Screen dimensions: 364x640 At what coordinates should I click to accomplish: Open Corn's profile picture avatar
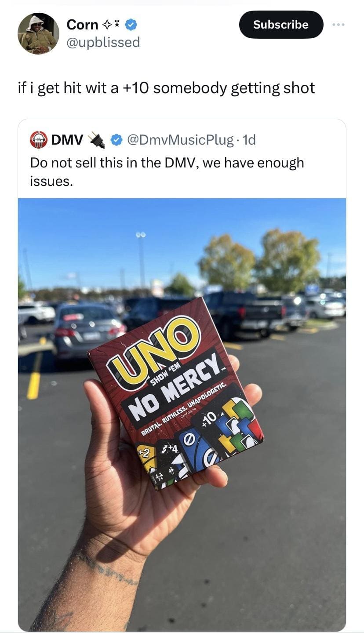[x=38, y=33]
